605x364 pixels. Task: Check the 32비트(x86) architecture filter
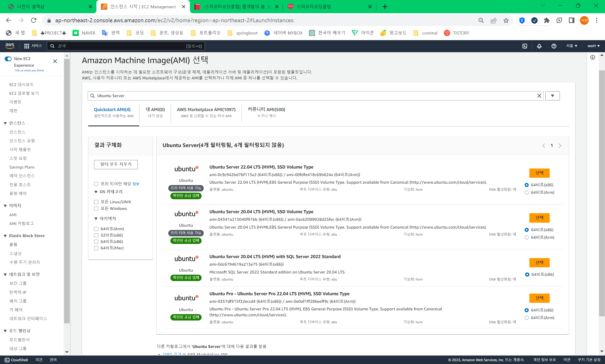96,235
